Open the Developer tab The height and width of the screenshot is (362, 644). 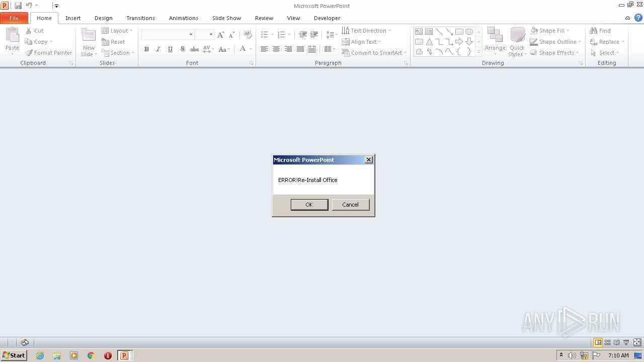pos(327,18)
